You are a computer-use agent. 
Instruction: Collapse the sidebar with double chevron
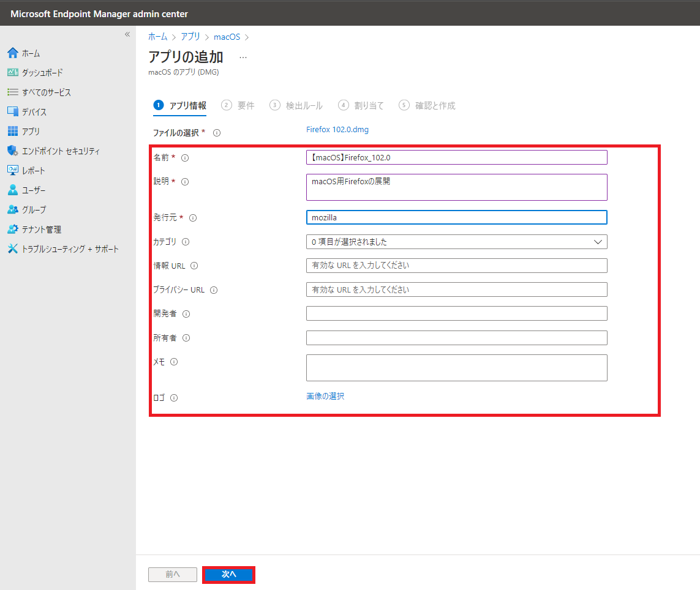(x=127, y=34)
